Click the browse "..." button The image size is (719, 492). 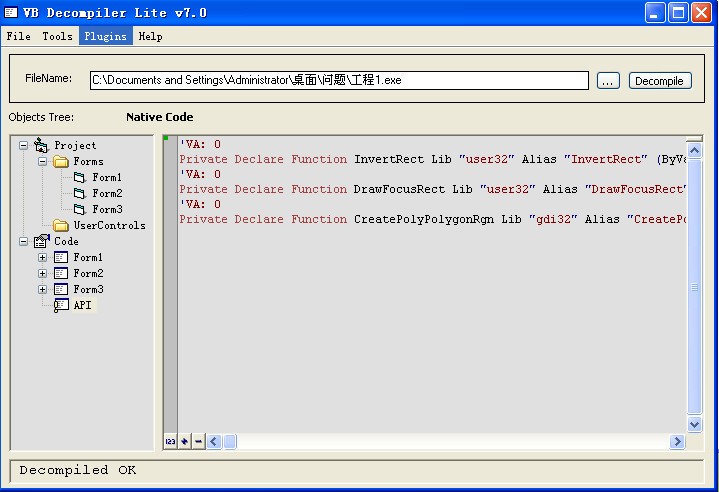[608, 81]
